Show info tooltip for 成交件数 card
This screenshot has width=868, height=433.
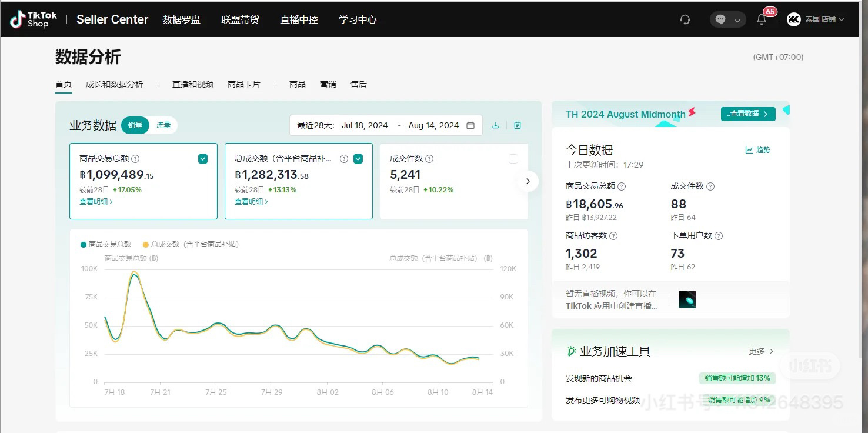pyautogui.click(x=429, y=158)
